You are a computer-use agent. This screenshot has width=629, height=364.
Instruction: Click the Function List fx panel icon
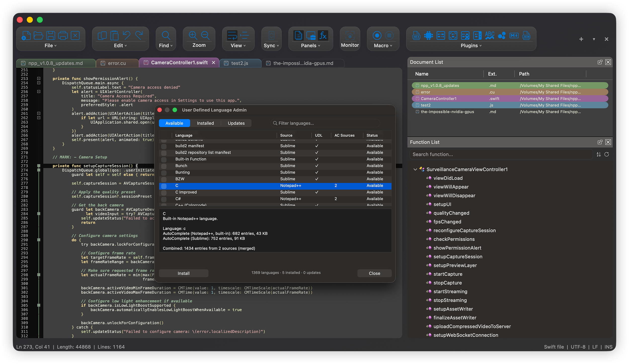[323, 35]
